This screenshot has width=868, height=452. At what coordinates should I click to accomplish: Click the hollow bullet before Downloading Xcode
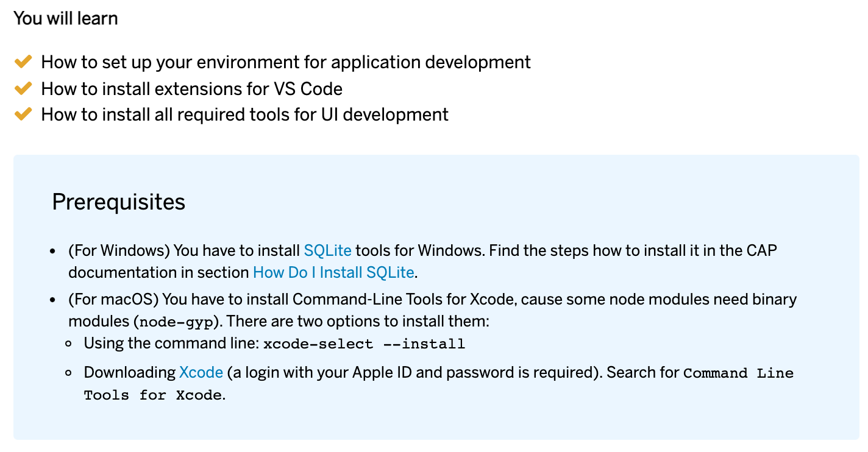tap(69, 373)
